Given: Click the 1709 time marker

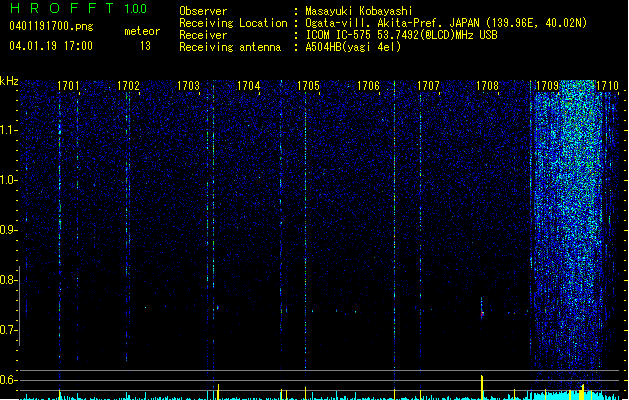Looking at the screenshot, I should 548,86.
